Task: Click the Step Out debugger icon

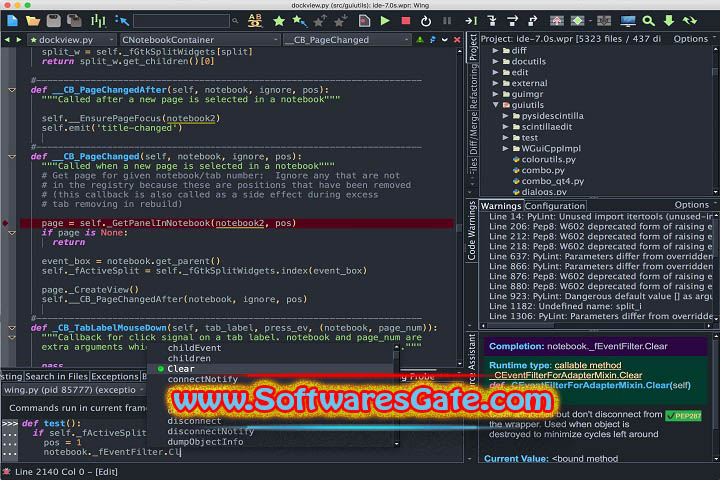Action: pyautogui.click(x=533, y=21)
